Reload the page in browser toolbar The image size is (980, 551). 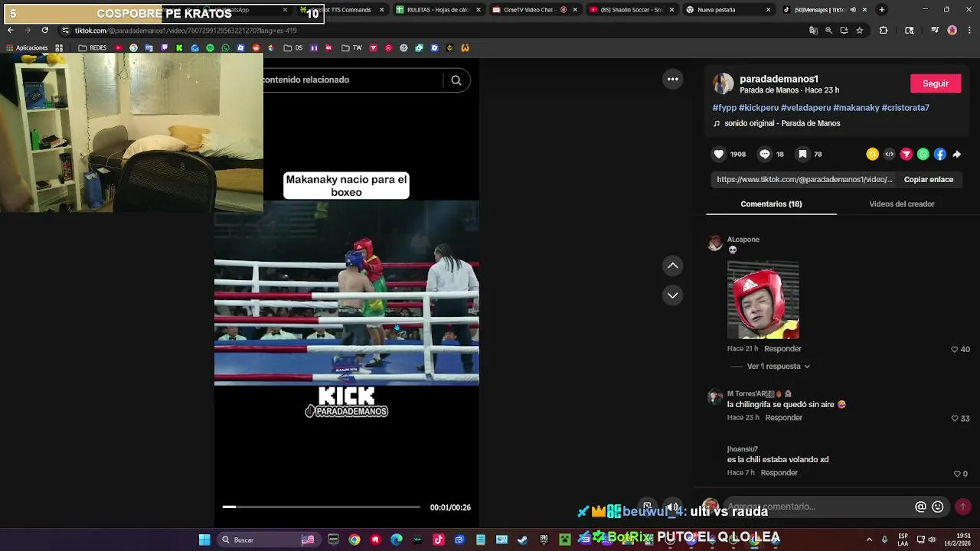[x=44, y=30]
